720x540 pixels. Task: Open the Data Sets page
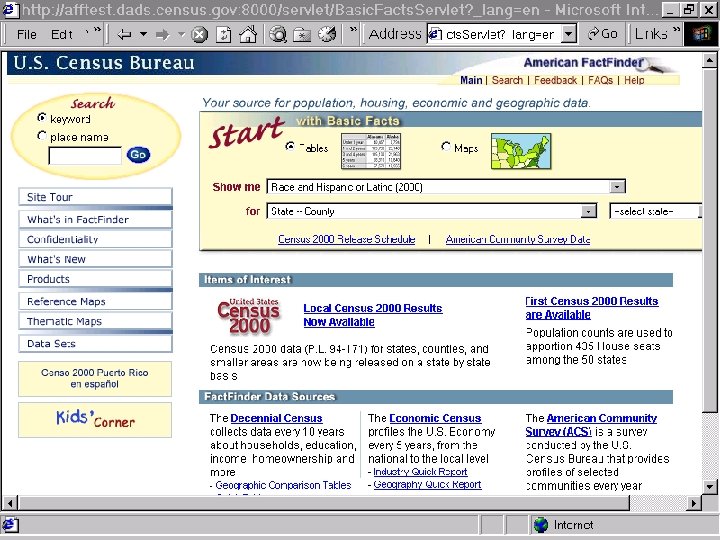click(x=96, y=343)
